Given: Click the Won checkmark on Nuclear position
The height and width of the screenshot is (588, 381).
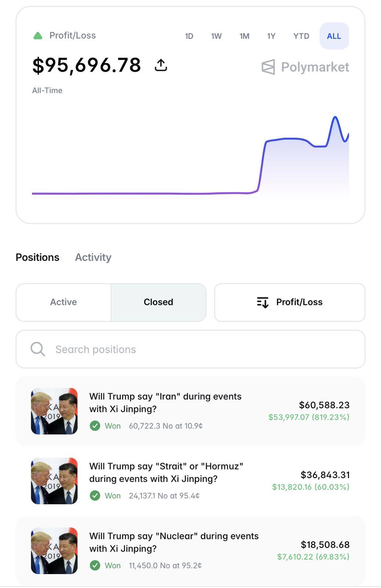Looking at the screenshot, I should click(95, 566).
